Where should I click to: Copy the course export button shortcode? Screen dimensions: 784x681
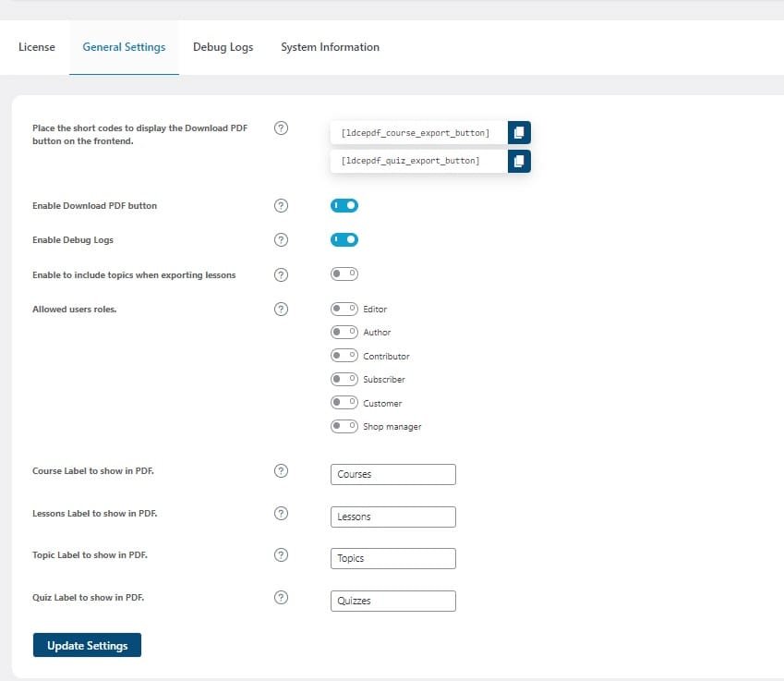coord(519,133)
